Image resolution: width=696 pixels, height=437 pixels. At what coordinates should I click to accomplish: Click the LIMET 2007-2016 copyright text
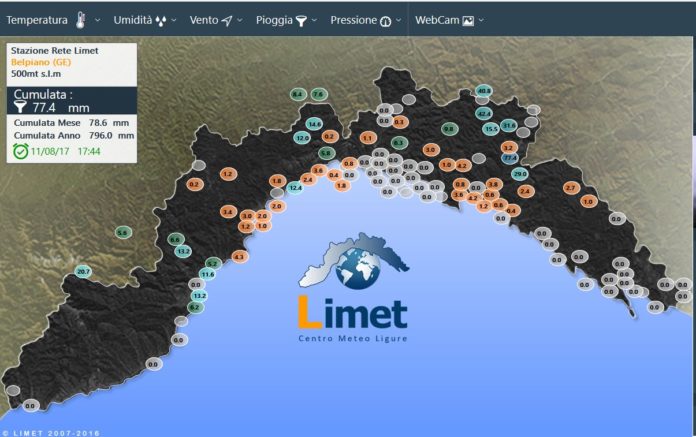[51, 433]
